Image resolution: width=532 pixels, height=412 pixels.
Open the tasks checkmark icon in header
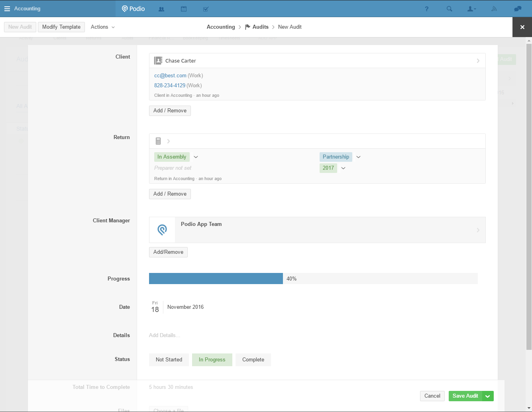tap(206, 9)
